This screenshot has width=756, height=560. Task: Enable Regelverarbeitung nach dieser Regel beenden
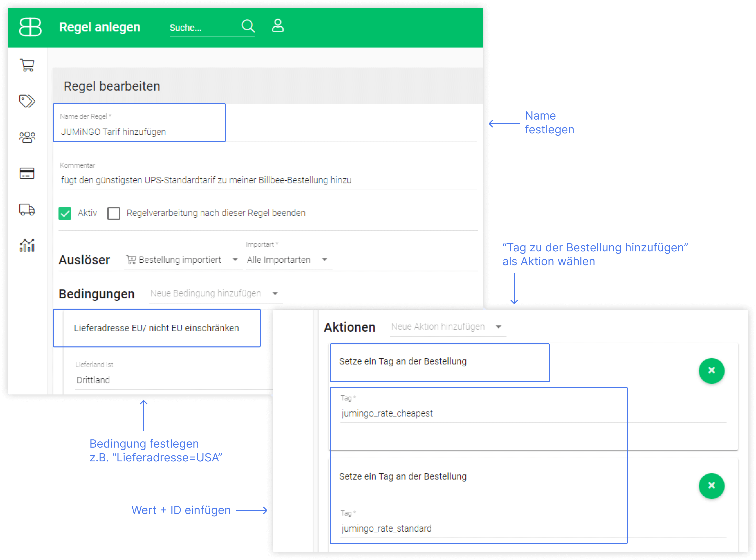114,213
